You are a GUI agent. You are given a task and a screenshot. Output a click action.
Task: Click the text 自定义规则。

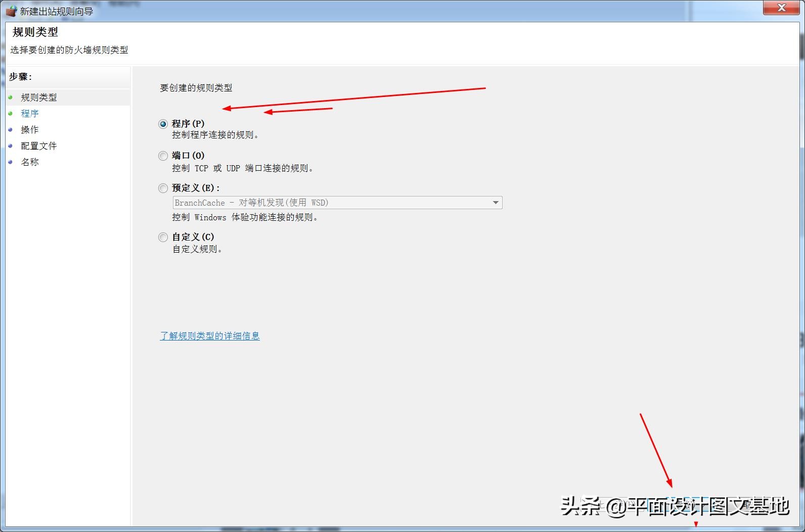[198, 249]
